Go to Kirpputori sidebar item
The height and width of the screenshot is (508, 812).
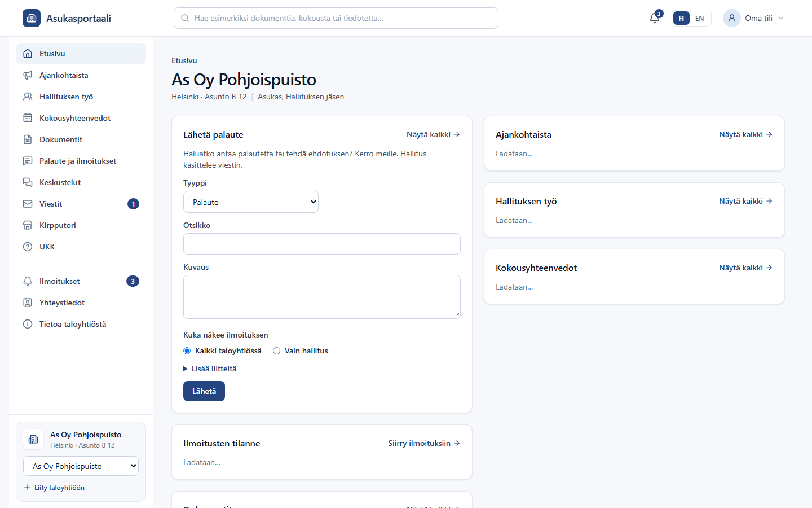pyautogui.click(x=81, y=225)
